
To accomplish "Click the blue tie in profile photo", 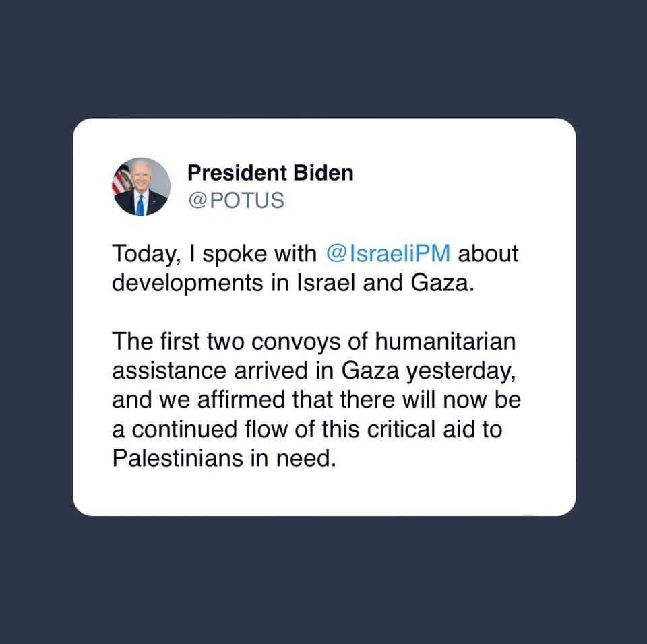I will tap(140, 203).
